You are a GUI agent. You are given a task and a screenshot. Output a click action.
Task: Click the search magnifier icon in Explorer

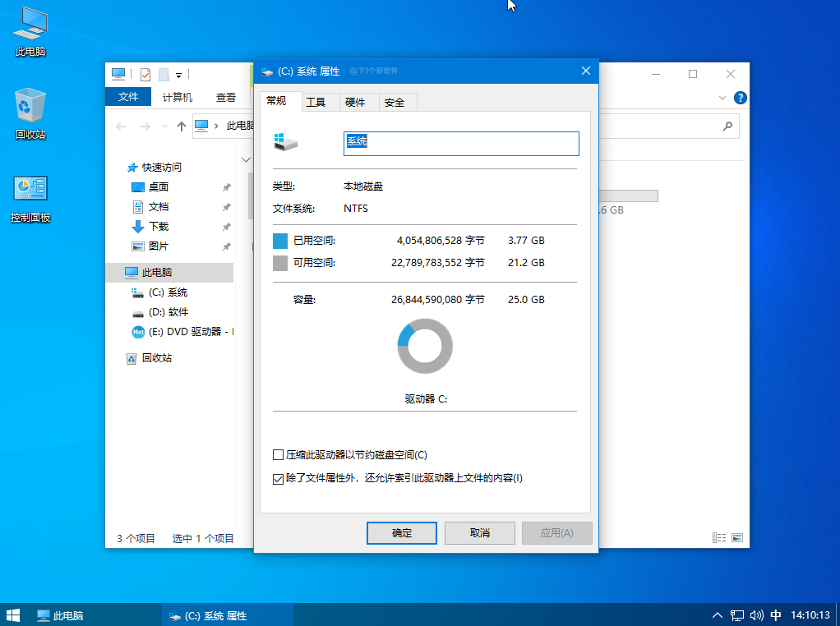pos(727,126)
